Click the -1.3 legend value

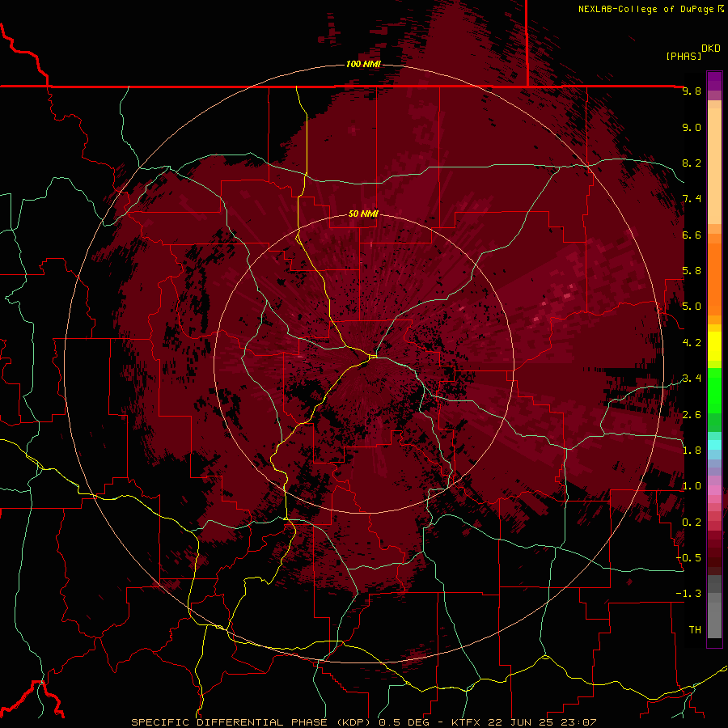688,594
